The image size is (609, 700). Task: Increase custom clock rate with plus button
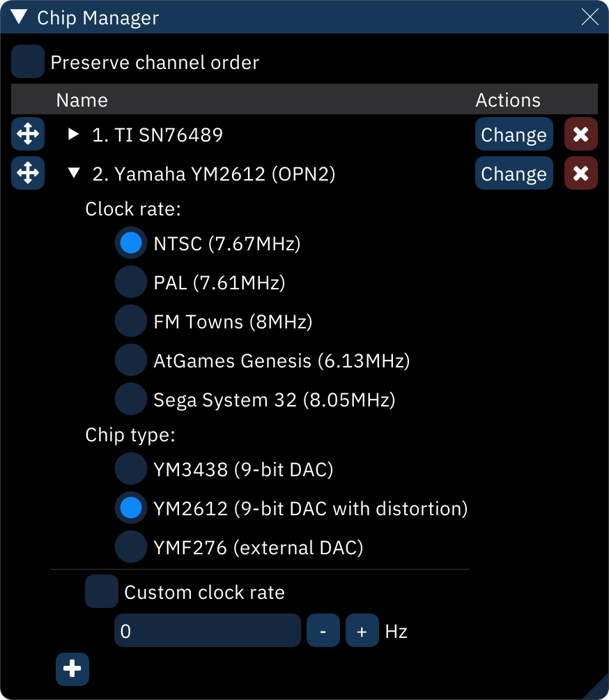pos(362,631)
